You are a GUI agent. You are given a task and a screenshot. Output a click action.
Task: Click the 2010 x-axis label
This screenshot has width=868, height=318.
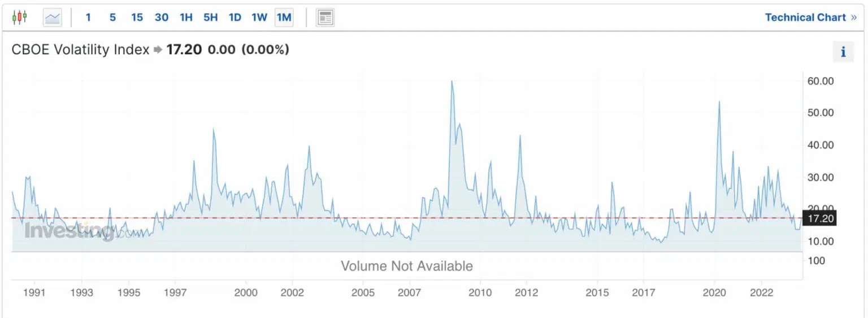click(x=480, y=293)
